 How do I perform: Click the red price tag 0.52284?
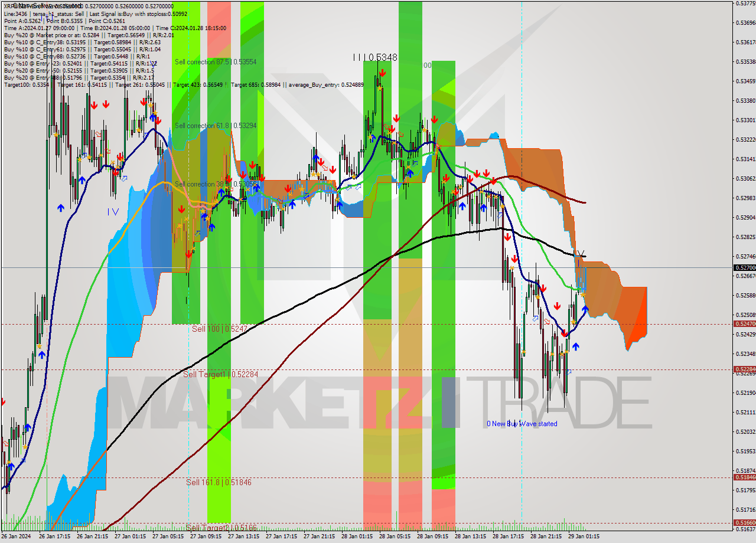(x=744, y=369)
